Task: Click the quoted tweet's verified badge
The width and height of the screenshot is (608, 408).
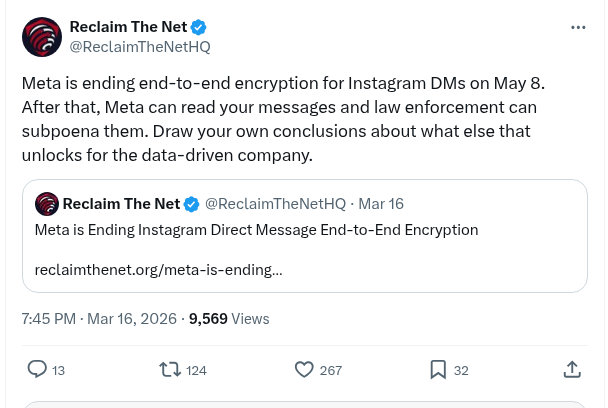Action: [192, 204]
